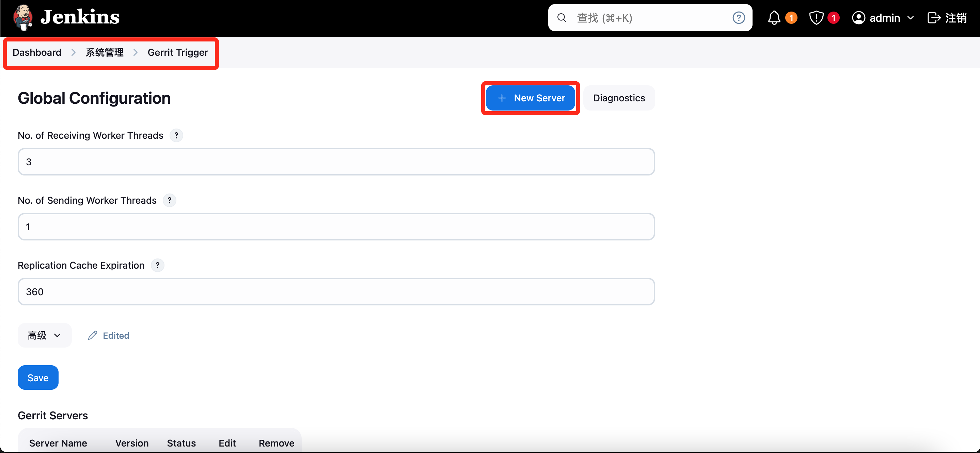980x453 pixels.
Task: Add a New Server
Action: click(530, 98)
